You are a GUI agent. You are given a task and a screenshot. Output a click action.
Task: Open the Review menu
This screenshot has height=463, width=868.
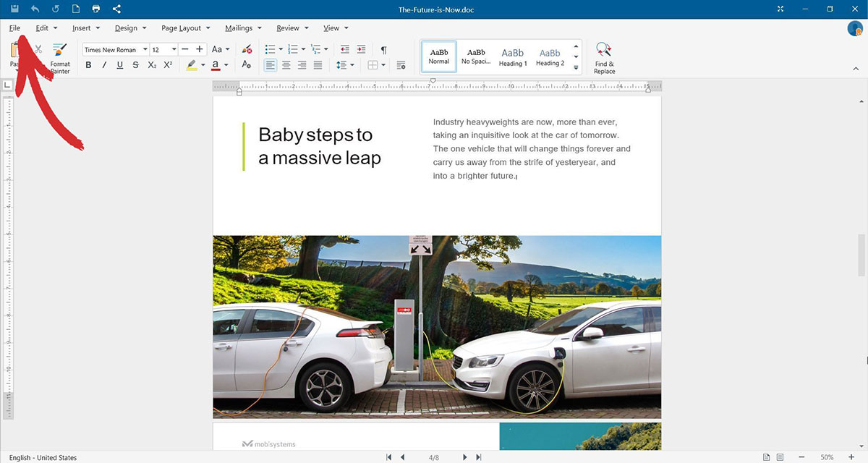292,28
